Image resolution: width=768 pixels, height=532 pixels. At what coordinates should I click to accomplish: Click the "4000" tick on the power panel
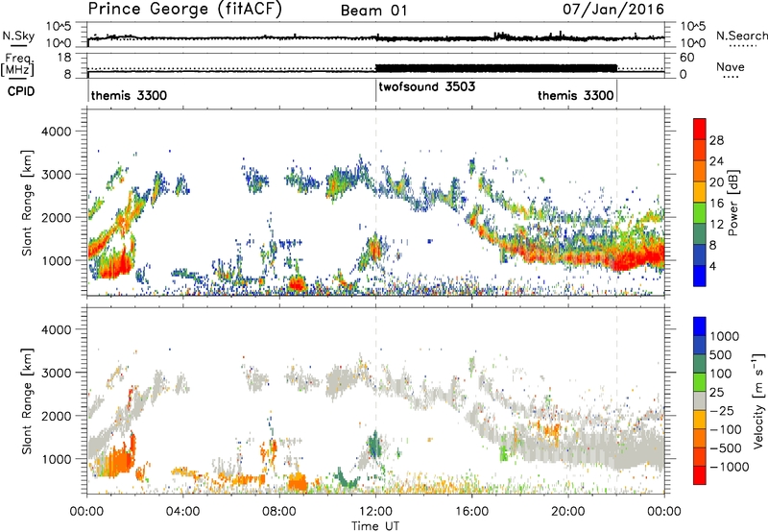(x=56, y=132)
